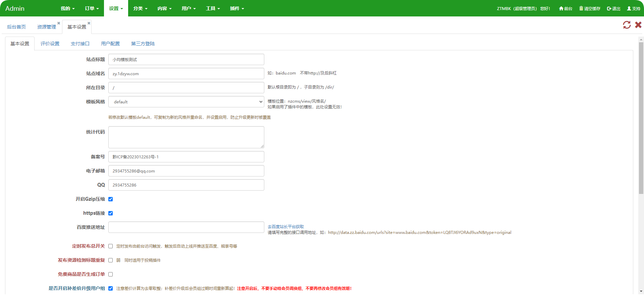Enable 免费商品是否生成订单 checkbox
Screen dimensions: 644x303
[x=110, y=274]
